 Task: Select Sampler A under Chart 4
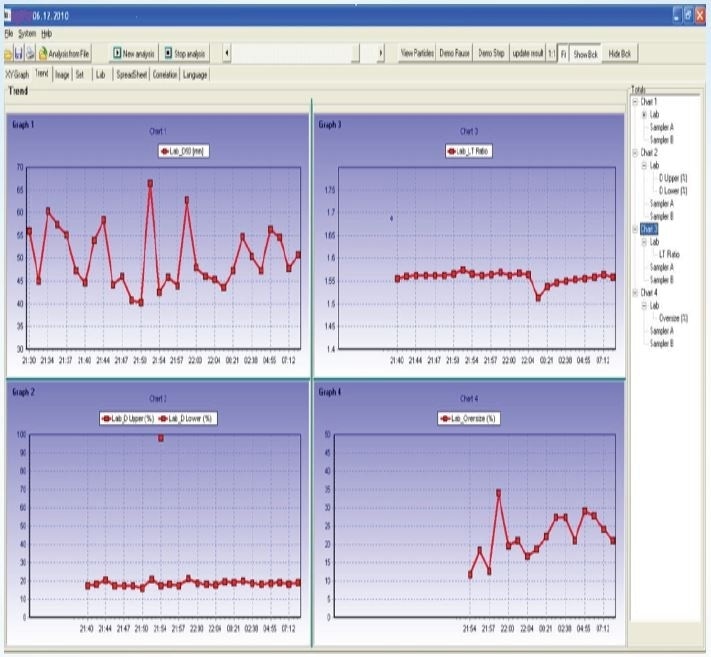(x=662, y=331)
